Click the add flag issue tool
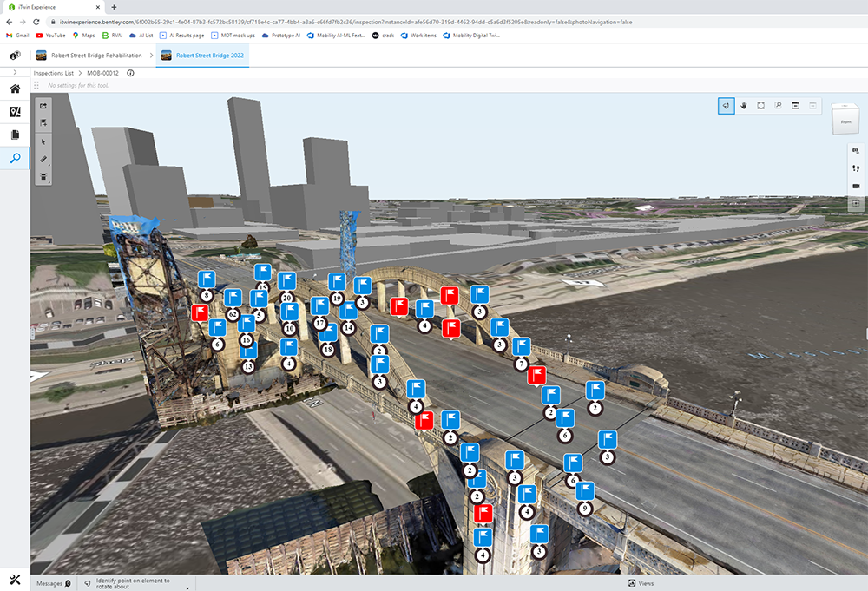This screenshot has height=591, width=868. 43,122
